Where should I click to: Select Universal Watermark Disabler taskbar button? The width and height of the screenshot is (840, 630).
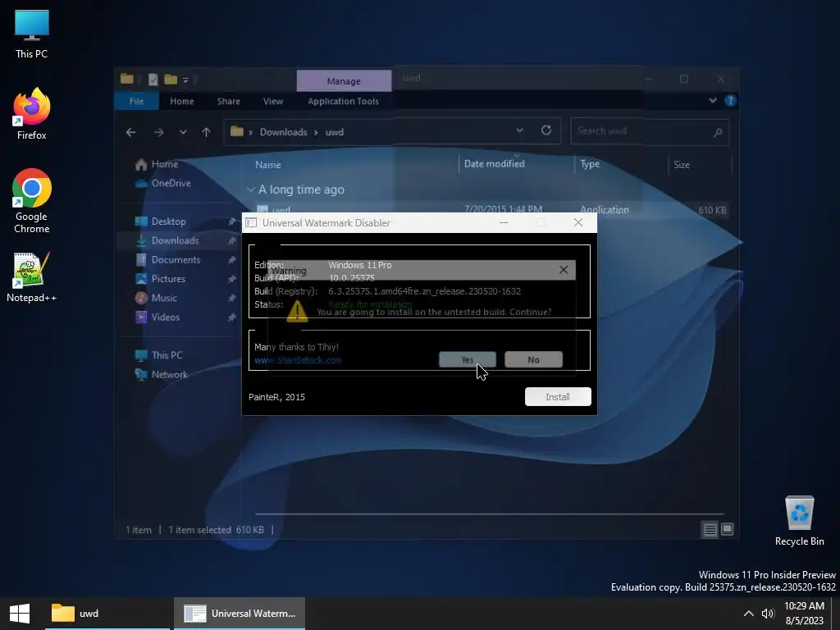click(x=240, y=614)
